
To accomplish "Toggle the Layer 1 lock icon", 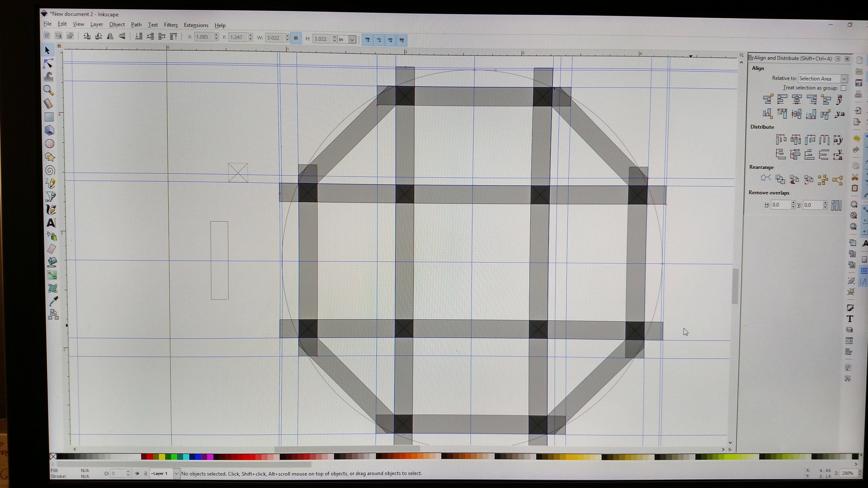I will [x=145, y=473].
